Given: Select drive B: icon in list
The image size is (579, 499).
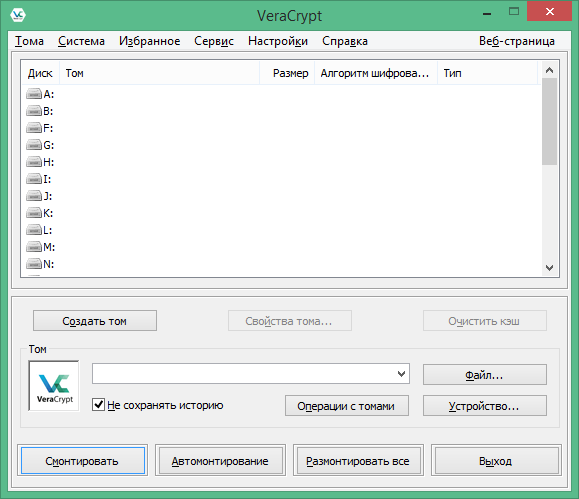Looking at the screenshot, I should (x=34, y=111).
